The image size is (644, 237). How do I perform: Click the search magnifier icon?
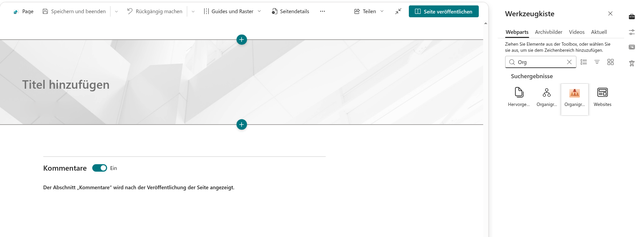512,62
